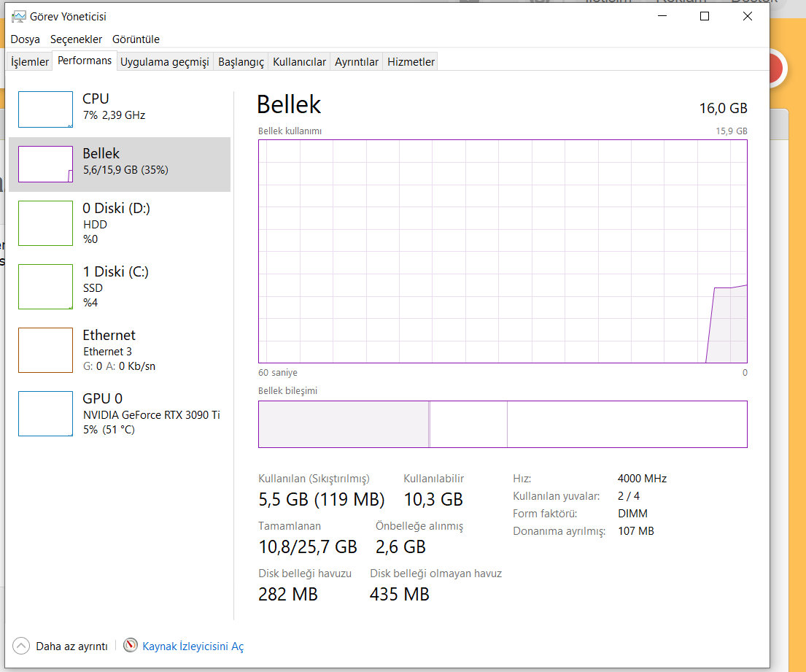Click the SSD disk type text
The width and height of the screenshot is (806, 672).
coord(93,288)
